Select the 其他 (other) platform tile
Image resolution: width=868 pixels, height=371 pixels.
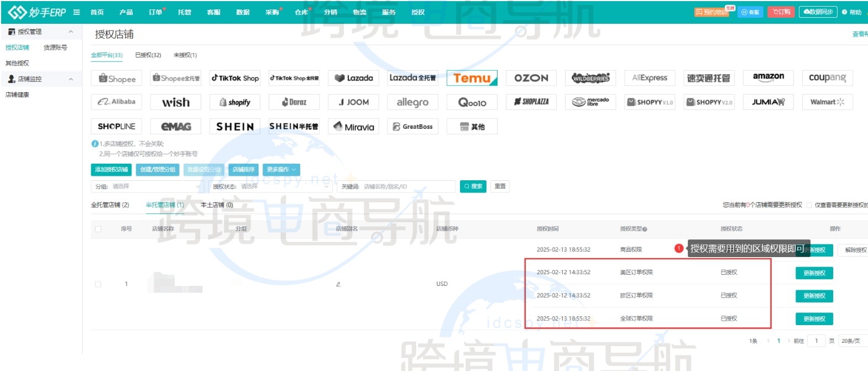click(x=472, y=127)
